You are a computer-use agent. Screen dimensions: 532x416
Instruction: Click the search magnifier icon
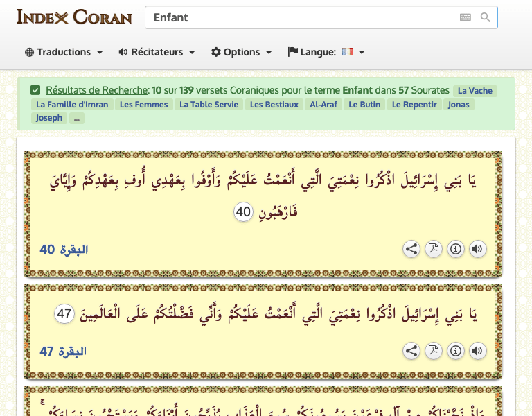486,17
